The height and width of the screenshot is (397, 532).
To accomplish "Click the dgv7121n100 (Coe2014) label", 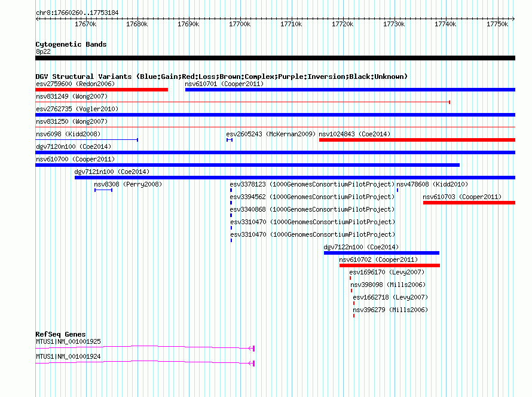I will coord(112,172).
